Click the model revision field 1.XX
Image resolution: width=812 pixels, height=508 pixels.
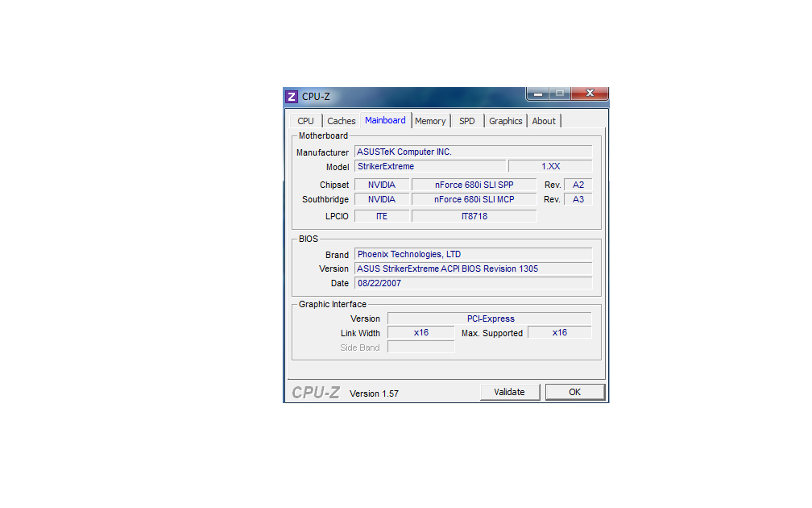pos(550,166)
